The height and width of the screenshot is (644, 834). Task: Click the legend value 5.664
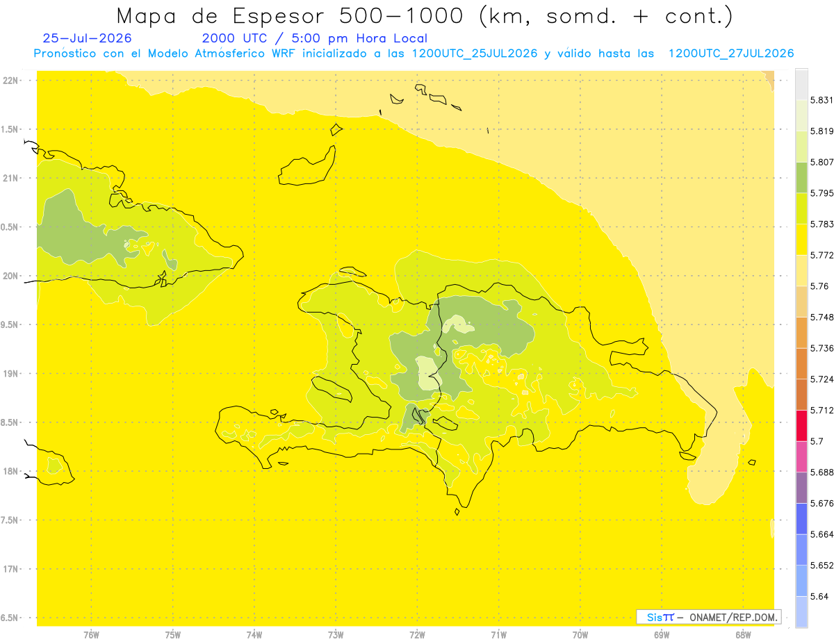point(821,534)
